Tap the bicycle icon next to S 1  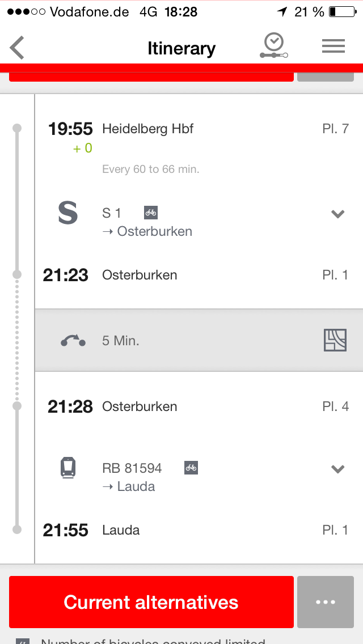click(151, 213)
